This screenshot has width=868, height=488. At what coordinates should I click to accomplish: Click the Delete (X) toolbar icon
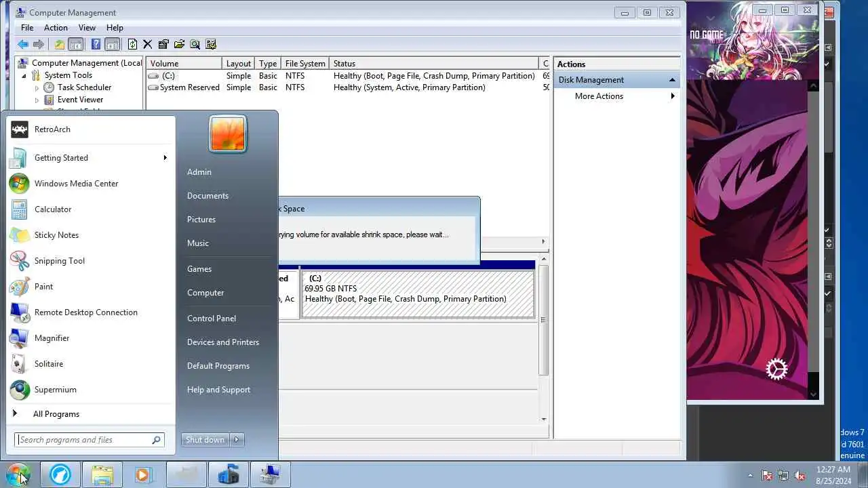(x=147, y=44)
